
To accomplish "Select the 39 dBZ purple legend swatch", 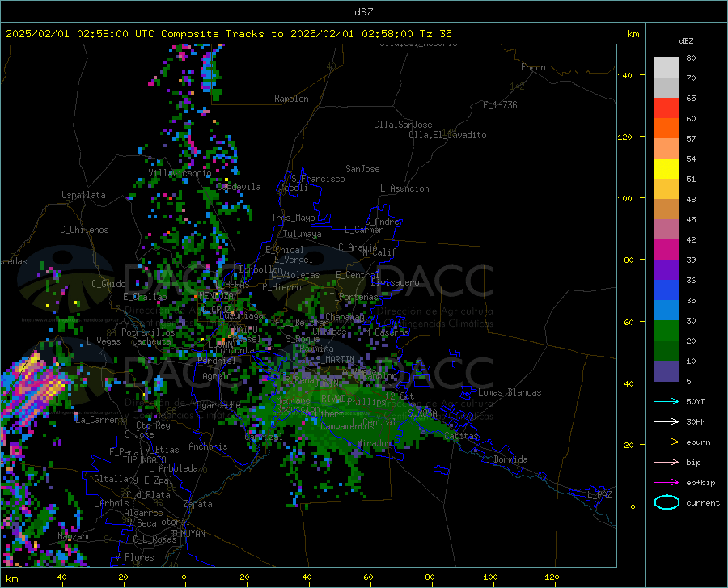I will pos(667,269).
